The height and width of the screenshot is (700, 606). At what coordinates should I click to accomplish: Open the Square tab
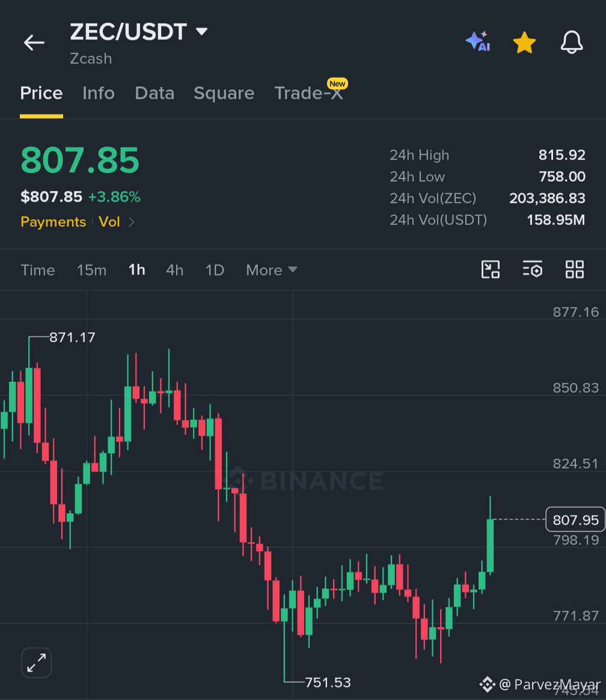[224, 93]
